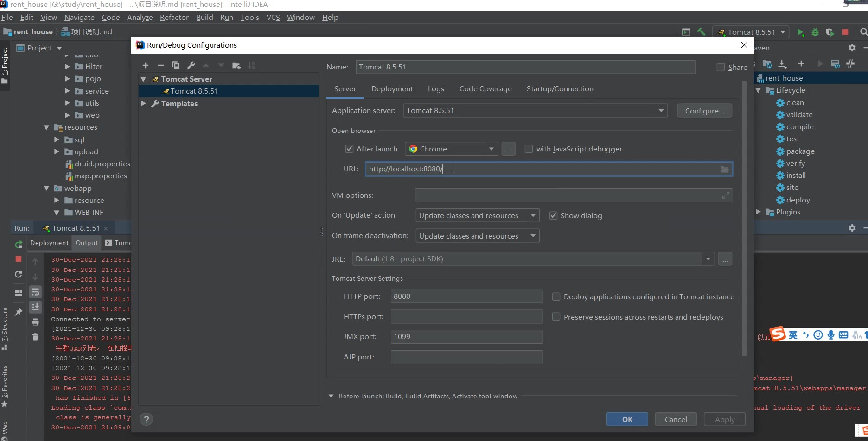Remove the selected configuration with the minus icon
The image size is (868, 441).
160,65
